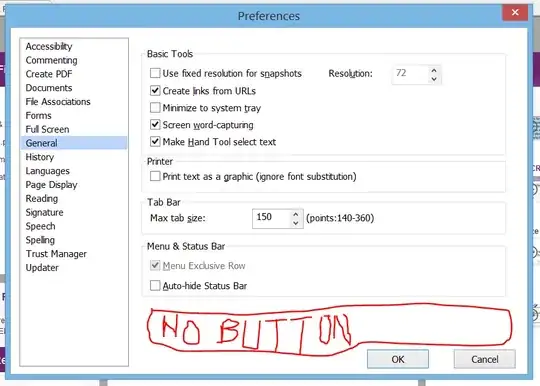Decrease Resolution with down arrow
This screenshot has width=540, height=386.
pos(434,79)
